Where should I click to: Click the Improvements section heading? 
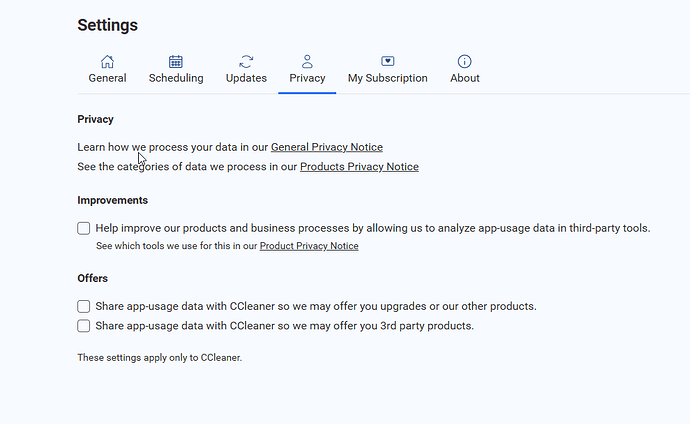(x=113, y=200)
